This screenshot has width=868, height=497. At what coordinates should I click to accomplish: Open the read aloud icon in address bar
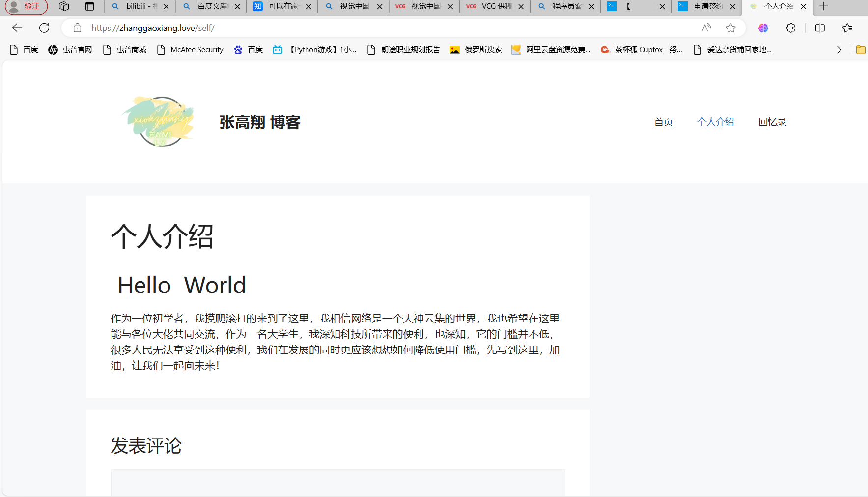[706, 28]
